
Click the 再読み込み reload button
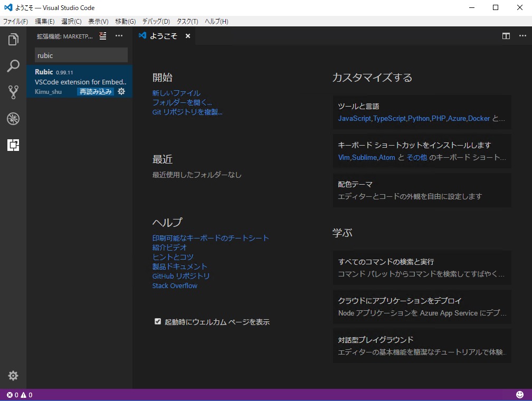96,92
